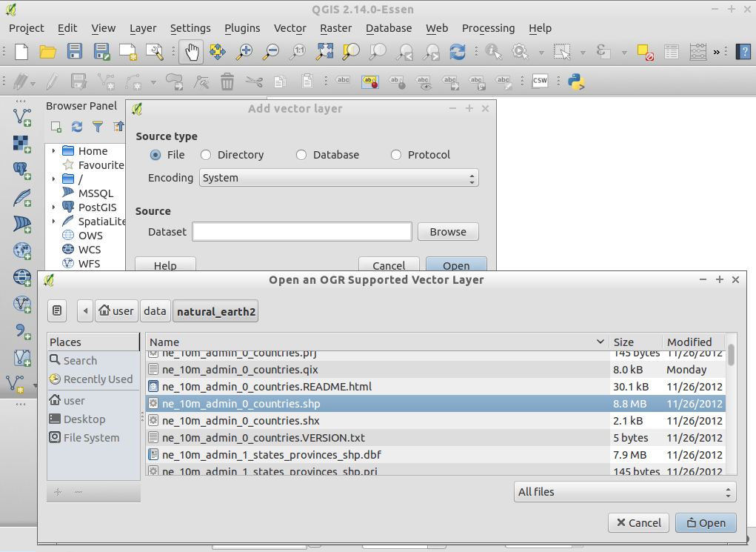This screenshot has height=552, width=756.
Task: Open the Layer menu
Action: tap(143, 28)
